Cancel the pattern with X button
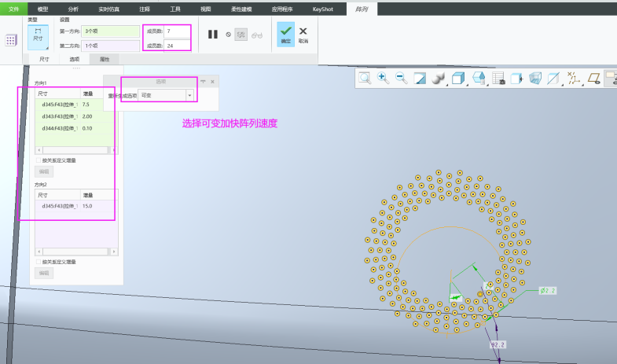This screenshot has width=617, height=364. pos(303,33)
